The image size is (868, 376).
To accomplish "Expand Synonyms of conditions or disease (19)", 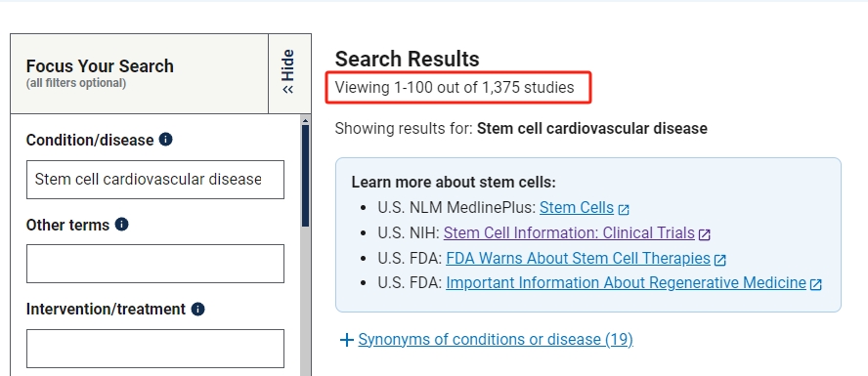I will pos(496,339).
